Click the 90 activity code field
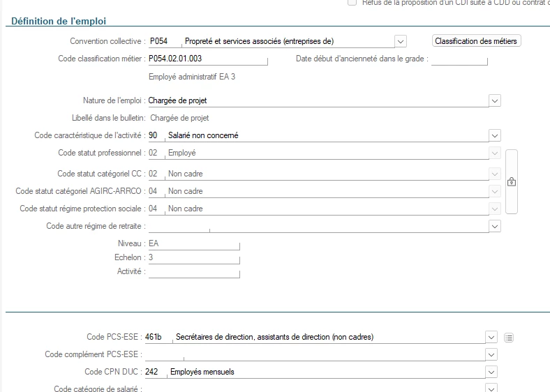This screenshot has width=550, height=392. click(x=156, y=135)
